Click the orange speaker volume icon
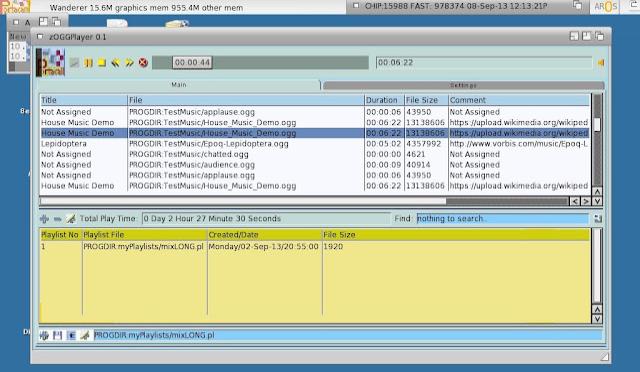The height and width of the screenshot is (372, 640). (600, 63)
